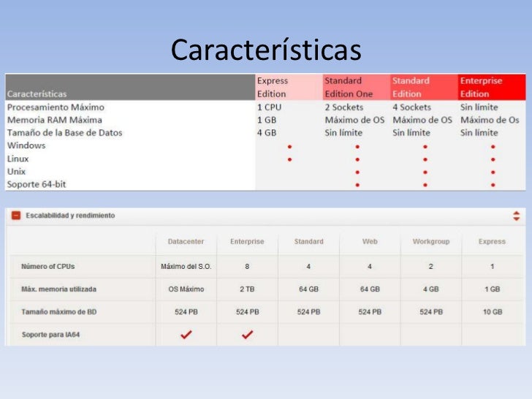This screenshot has height=399, width=532.
Task: Select the Máx. memoria utilizada row label
Action: pos(58,289)
